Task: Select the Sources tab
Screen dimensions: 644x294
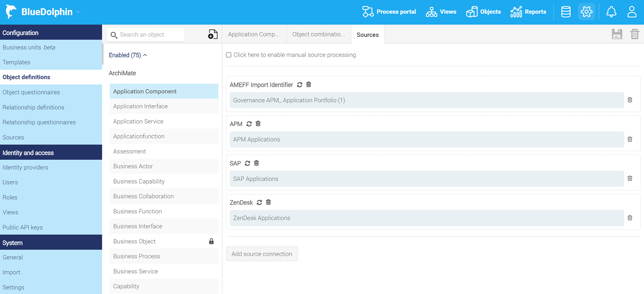Action: click(x=368, y=35)
